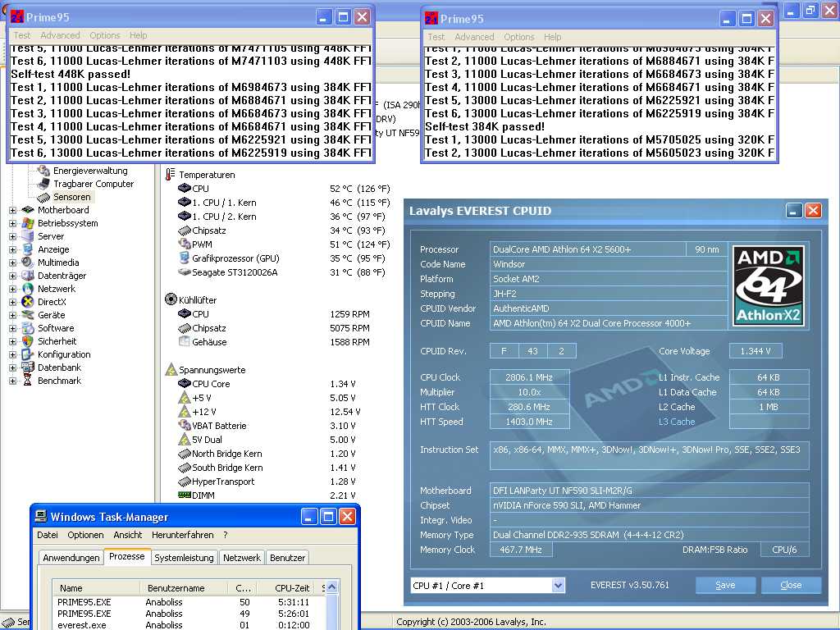The height and width of the screenshot is (630, 840).
Task: Click the DIMM memory module icon
Action: [x=185, y=495]
